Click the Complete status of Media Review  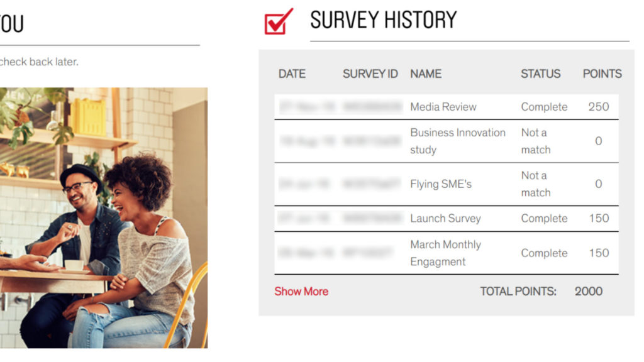click(544, 107)
